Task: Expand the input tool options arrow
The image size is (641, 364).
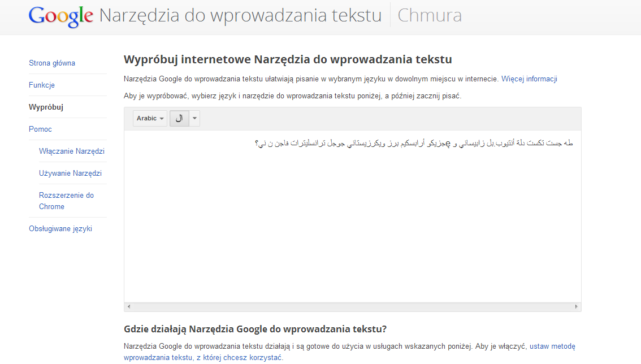Action: 194,118
